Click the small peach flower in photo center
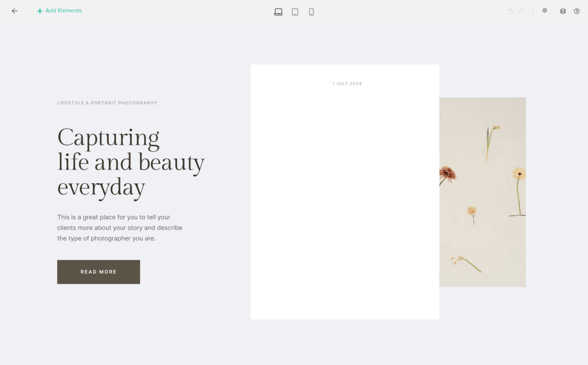Screen dimensions: 588x365 click(x=472, y=211)
